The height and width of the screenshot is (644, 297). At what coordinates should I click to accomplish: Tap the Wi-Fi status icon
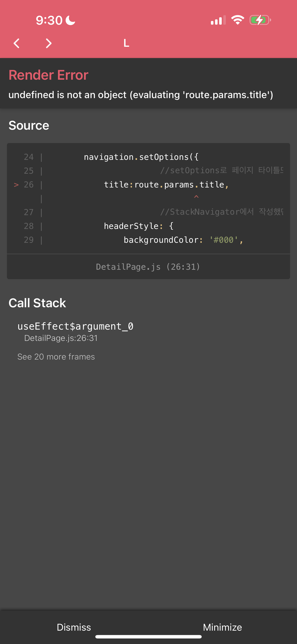click(238, 20)
